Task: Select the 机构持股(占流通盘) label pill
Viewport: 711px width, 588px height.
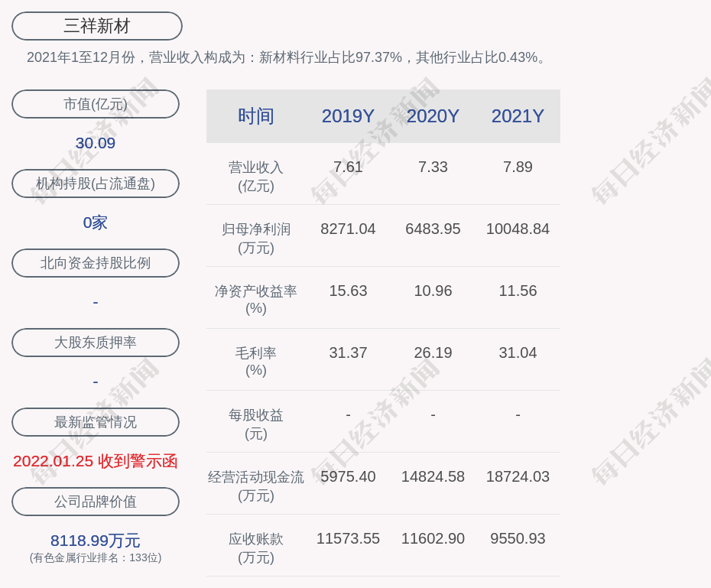Action: click(96, 184)
